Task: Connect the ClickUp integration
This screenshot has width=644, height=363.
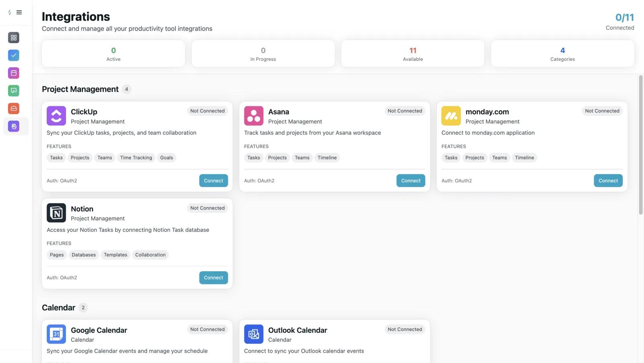Action: [x=213, y=180]
